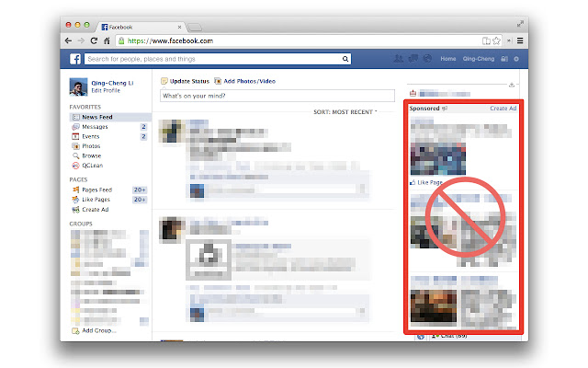Click the download arrow icon above Sponsored
Screen dimensions: 588x368
coord(512,85)
